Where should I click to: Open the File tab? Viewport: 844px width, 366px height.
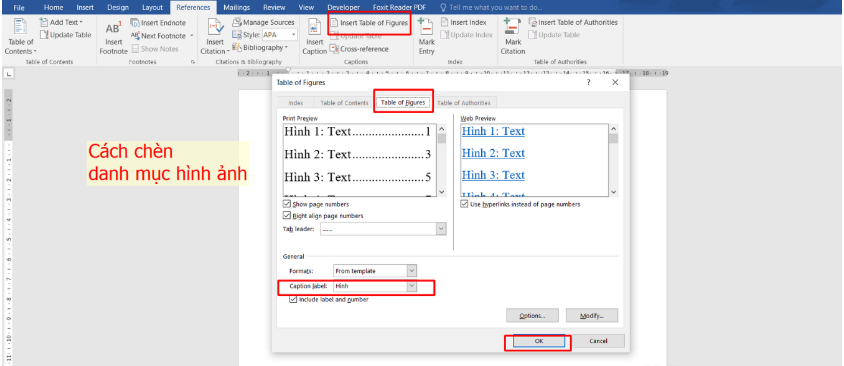click(19, 8)
